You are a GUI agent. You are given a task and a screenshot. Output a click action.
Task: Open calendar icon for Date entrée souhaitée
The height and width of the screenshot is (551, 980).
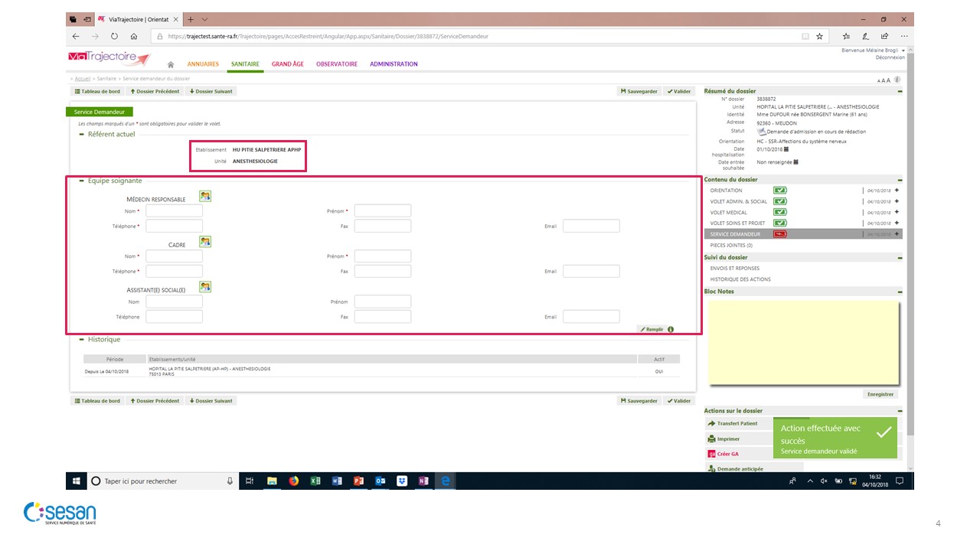click(796, 162)
